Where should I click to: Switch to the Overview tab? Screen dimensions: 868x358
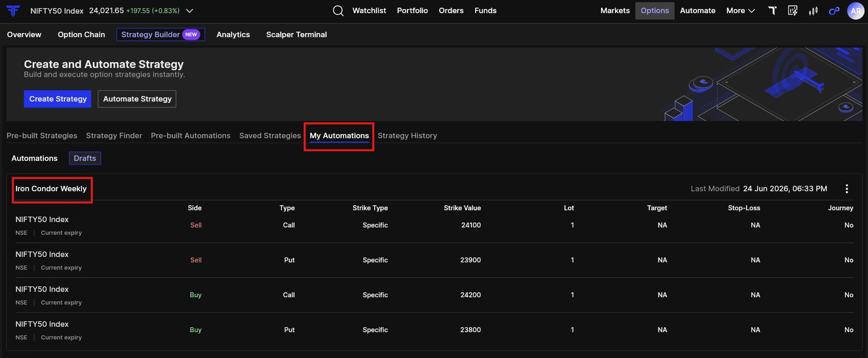[x=24, y=34]
